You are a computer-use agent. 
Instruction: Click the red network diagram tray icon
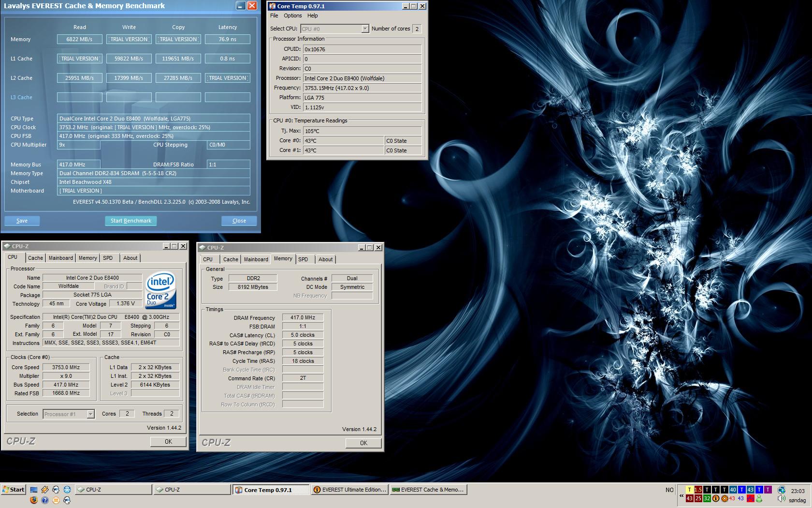pos(751,498)
